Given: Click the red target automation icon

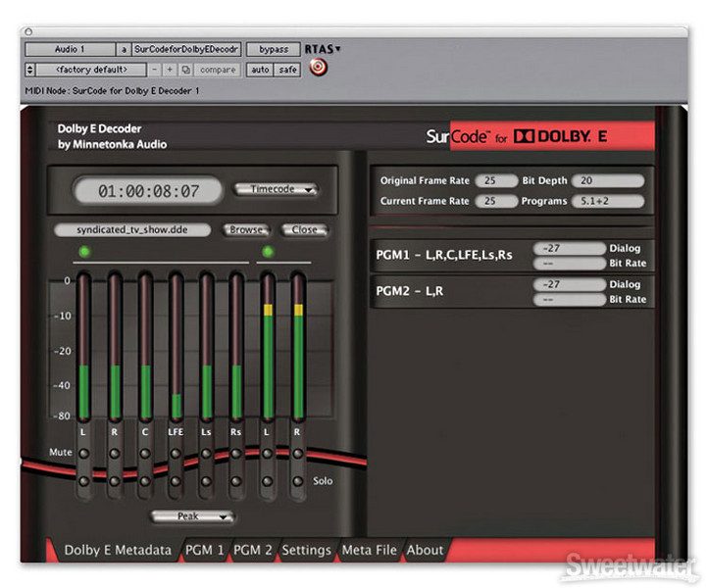Looking at the screenshot, I should point(317,69).
